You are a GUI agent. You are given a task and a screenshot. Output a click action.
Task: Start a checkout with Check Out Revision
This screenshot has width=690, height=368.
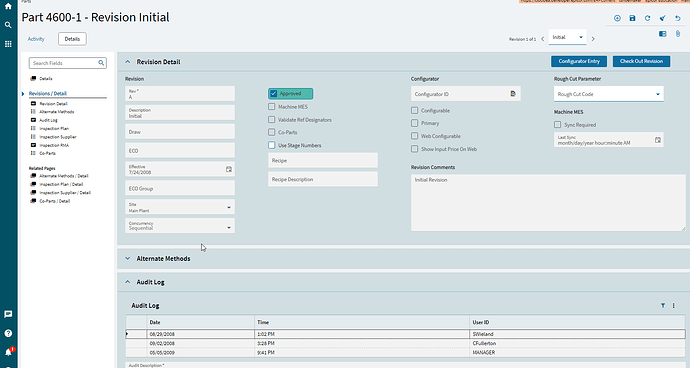(x=642, y=61)
